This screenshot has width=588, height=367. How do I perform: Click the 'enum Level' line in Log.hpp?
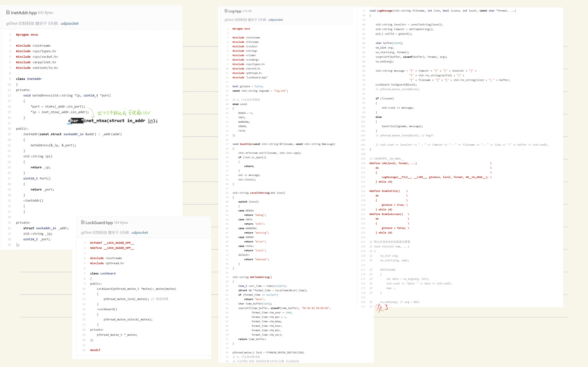(240, 104)
